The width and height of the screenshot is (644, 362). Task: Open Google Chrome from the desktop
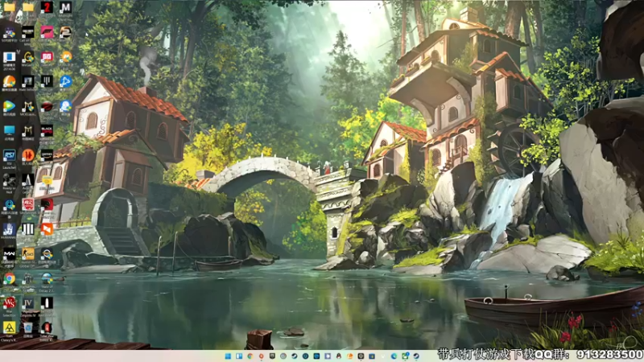[x=9, y=278]
